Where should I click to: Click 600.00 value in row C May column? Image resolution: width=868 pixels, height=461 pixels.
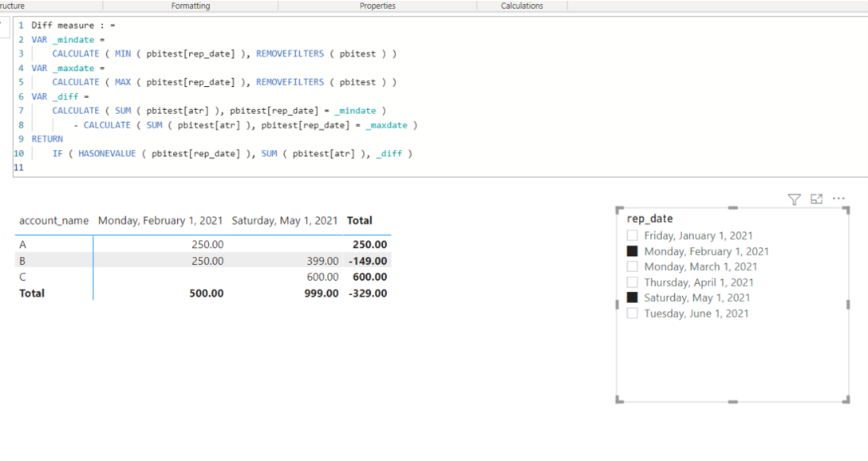pyautogui.click(x=323, y=277)
